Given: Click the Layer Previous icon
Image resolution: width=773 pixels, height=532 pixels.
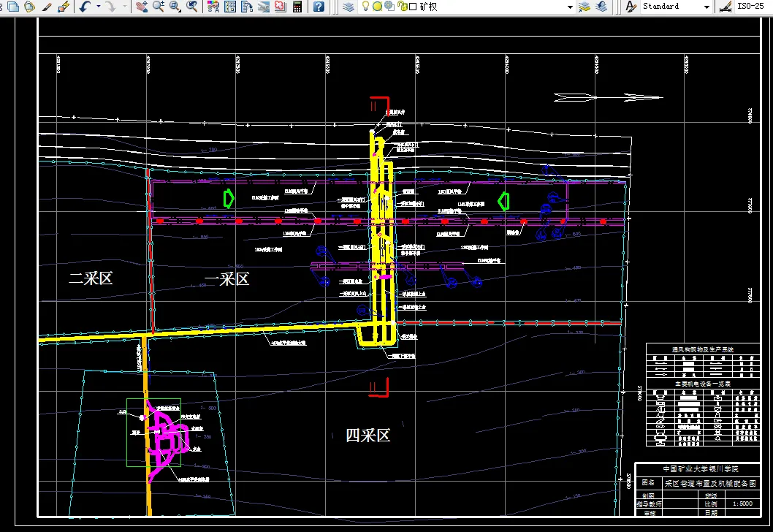Looking at the screenshot, I should pyautogui.click(x=601, y=7).
